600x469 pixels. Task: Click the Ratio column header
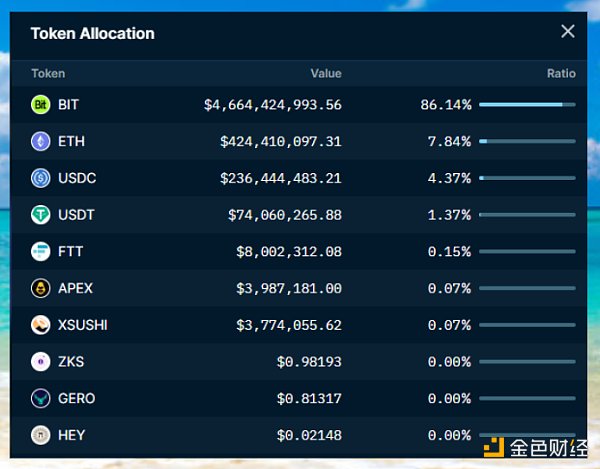[x=561, y=73]
